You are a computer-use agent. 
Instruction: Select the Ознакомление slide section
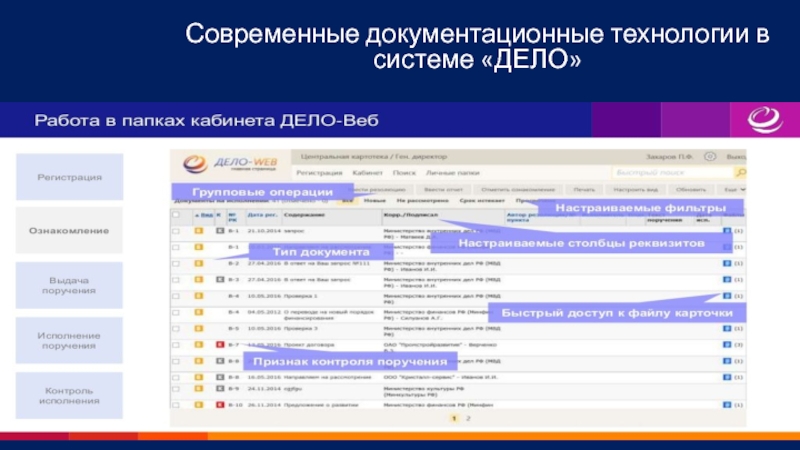(69, 231)
